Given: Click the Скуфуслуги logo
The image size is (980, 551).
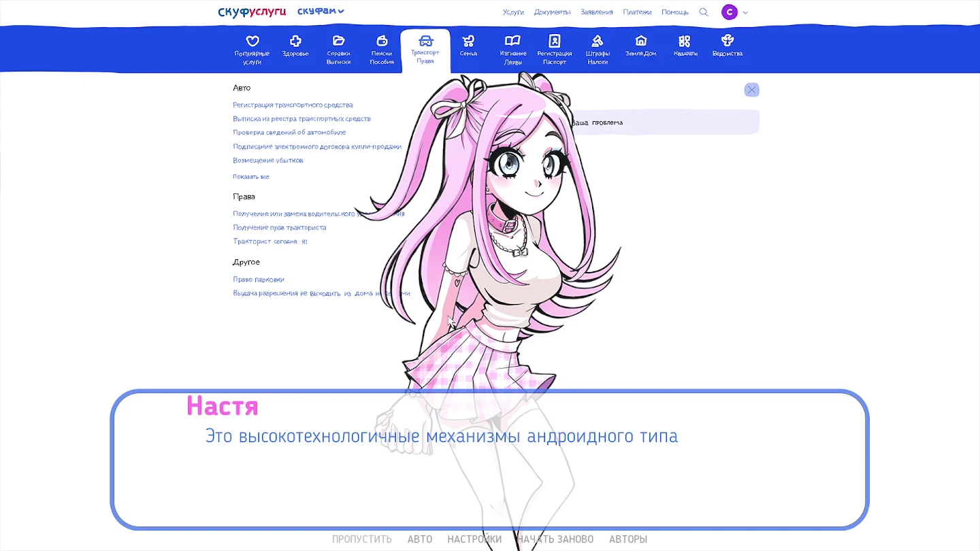Looking at the screenshot, I should (x=252, y=12).
